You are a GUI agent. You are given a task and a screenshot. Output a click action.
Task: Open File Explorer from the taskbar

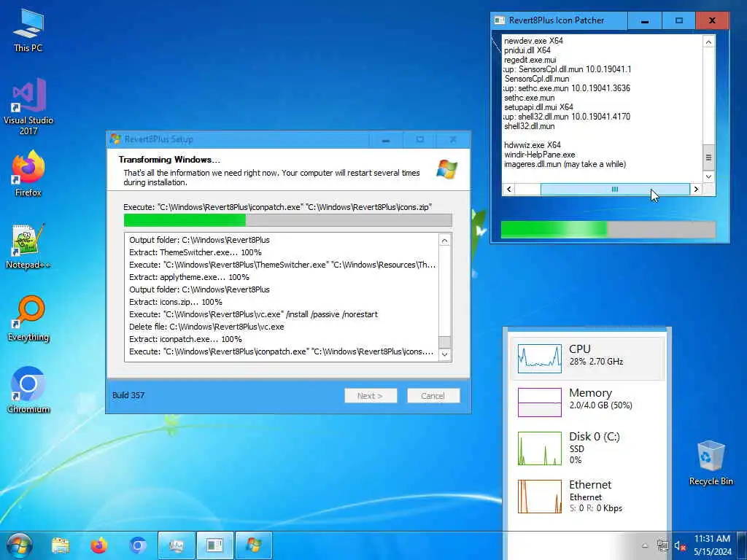(61, 545)
